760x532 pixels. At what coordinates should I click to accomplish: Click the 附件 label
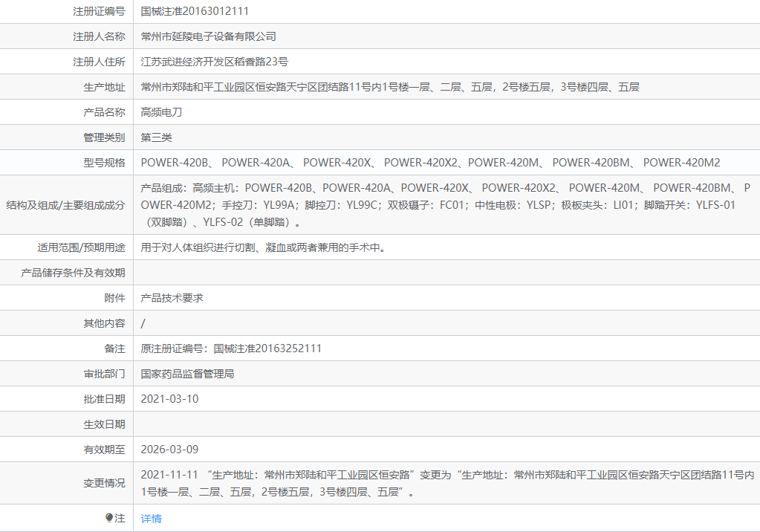tap(115, 298)
